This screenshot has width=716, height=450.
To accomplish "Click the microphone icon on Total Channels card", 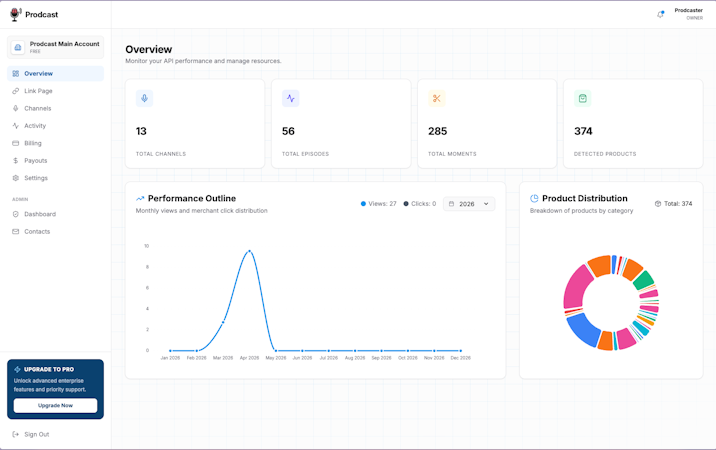I will coord(144,98).
